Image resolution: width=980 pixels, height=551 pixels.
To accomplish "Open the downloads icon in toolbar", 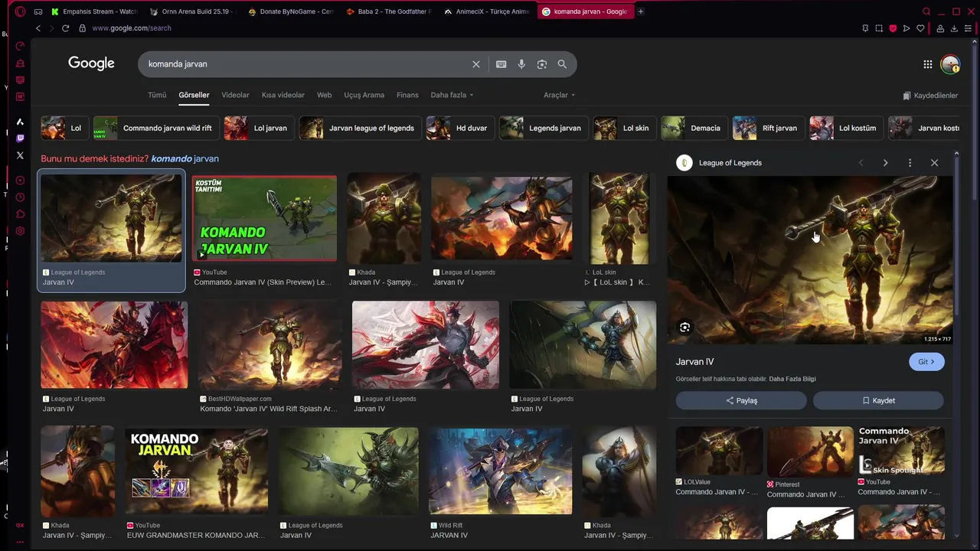I will [x=954, y=28].
